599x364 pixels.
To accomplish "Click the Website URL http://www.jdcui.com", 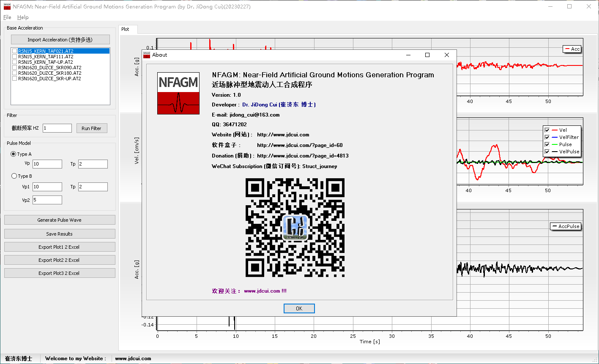I will pyautogui.click(x=283, y=135).
